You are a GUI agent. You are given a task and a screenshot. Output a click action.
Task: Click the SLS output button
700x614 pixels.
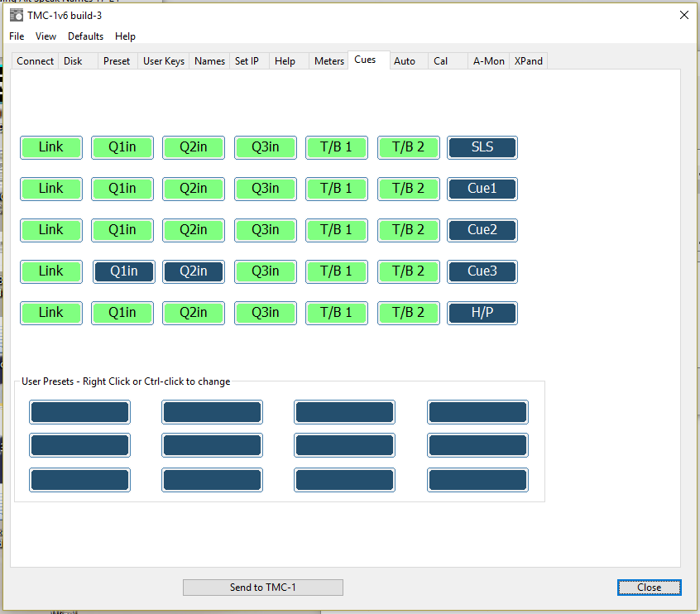tap(482, 147)
